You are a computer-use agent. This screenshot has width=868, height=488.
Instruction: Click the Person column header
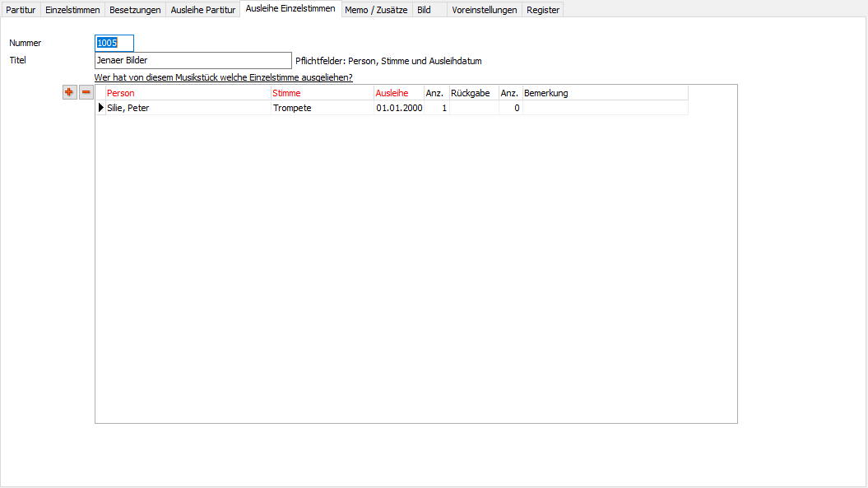pos(188,93)
